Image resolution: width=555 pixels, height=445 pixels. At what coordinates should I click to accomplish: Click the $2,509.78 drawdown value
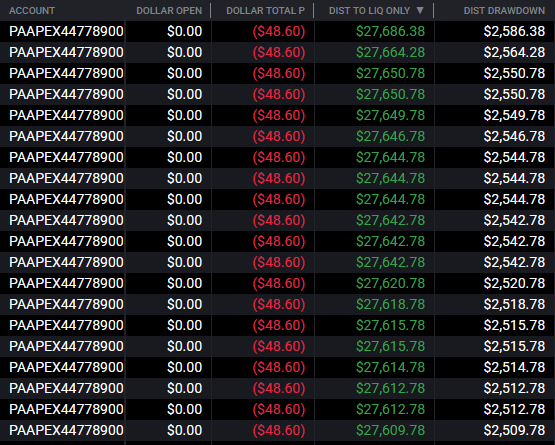pyautogui.click(x=514, y=430)
